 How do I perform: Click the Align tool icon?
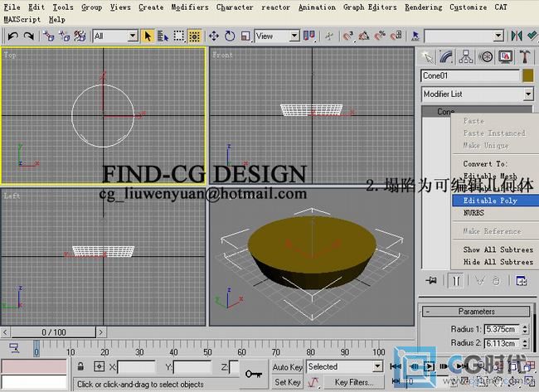pos(532,36)
